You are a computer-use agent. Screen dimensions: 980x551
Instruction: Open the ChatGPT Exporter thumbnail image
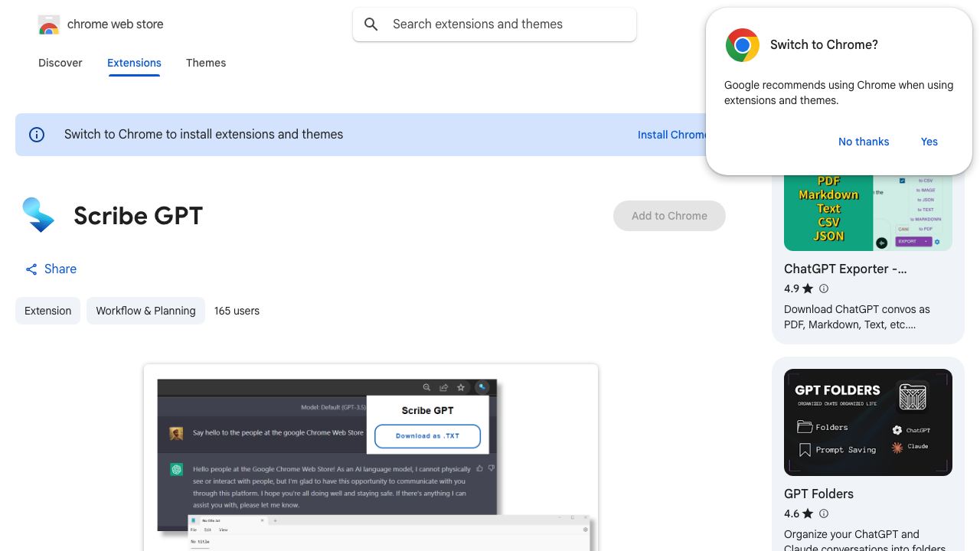tap(868, 213)
